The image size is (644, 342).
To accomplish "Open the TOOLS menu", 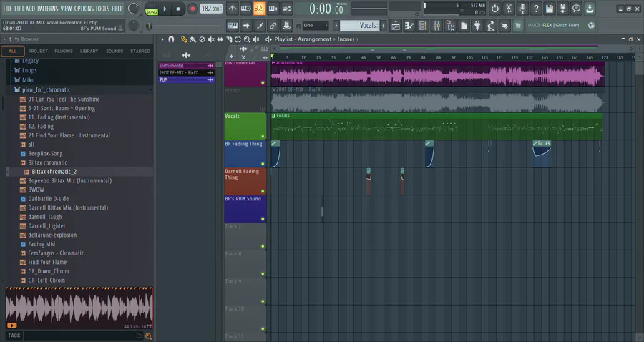I will pyautogui.click(x=102, y=9).
